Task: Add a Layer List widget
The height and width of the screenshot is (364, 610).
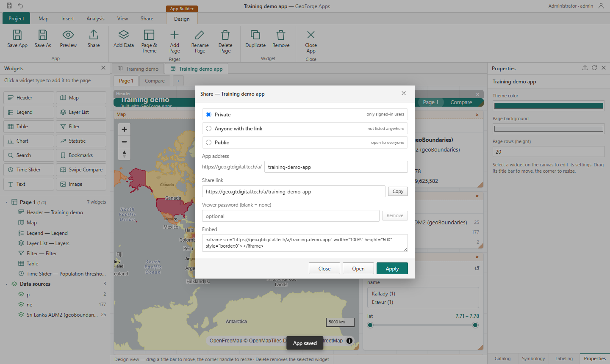Action: [81, 112]
